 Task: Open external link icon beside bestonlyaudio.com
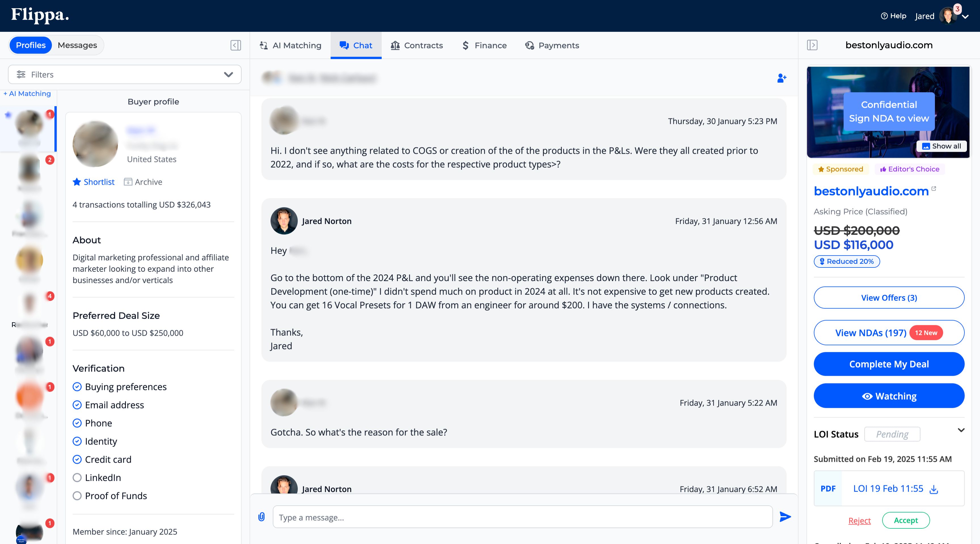coord(933,189)
